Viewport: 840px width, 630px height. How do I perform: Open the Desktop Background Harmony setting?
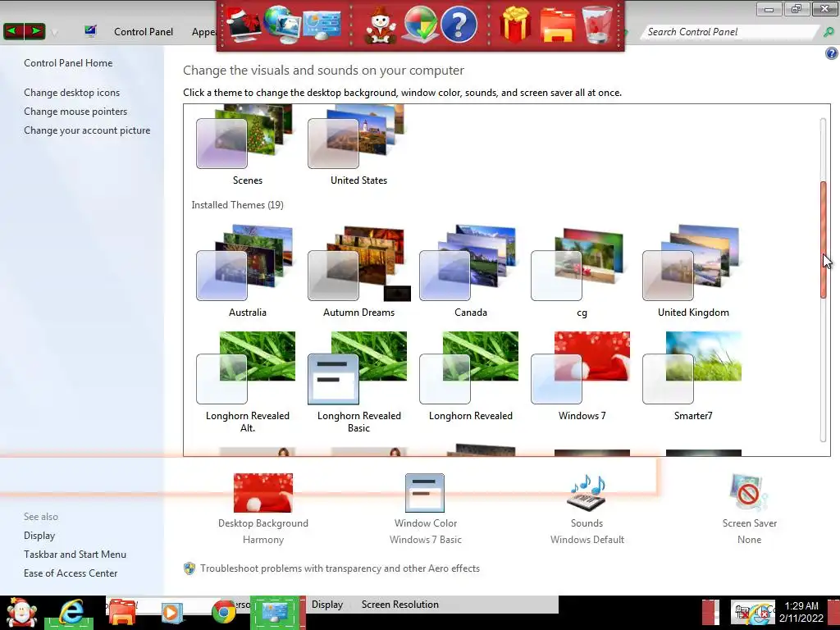(263, 509)
